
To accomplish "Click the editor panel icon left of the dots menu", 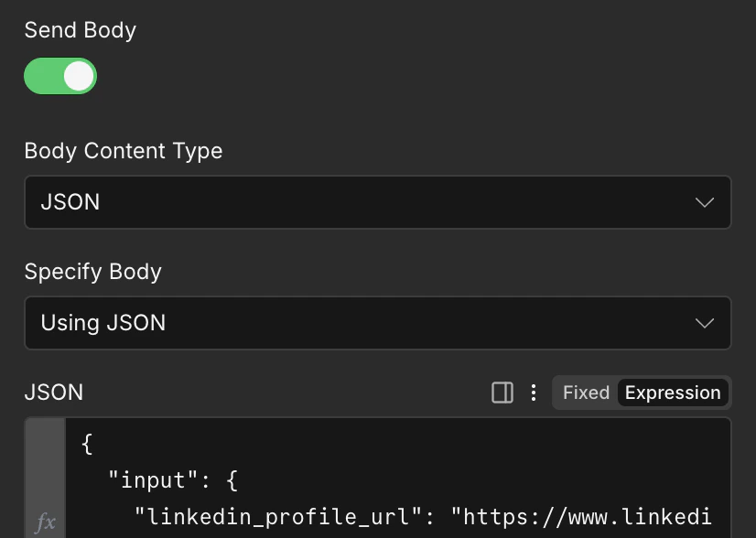I will [x=502, y=393].
